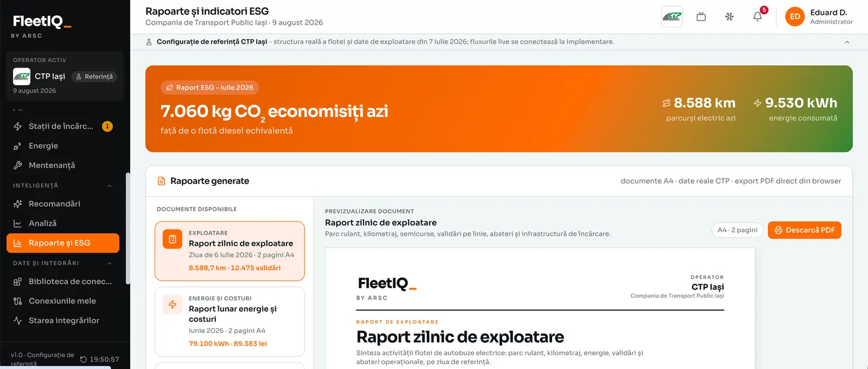Open the Analiză page
868x369 pixels.
coord(63,223)
